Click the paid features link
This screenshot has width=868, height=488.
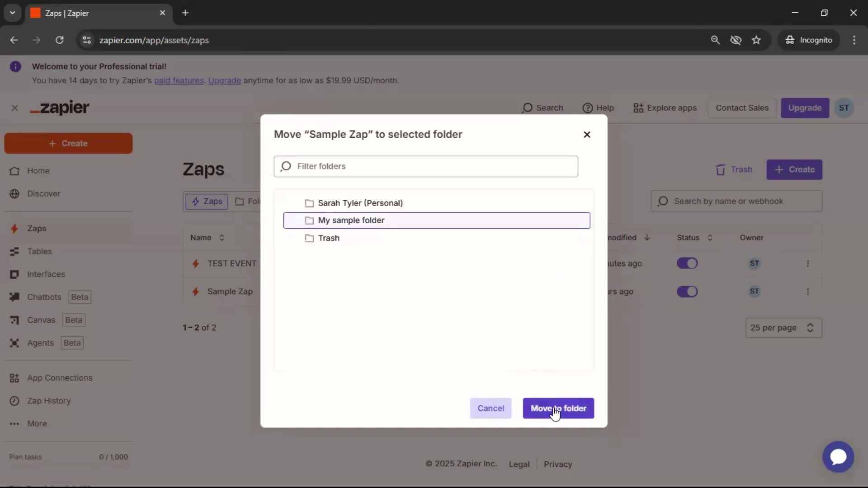(179, 80)
